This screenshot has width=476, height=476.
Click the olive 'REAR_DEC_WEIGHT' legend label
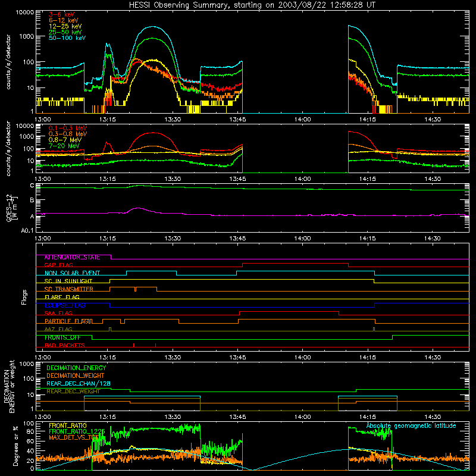tap(73, 392)
